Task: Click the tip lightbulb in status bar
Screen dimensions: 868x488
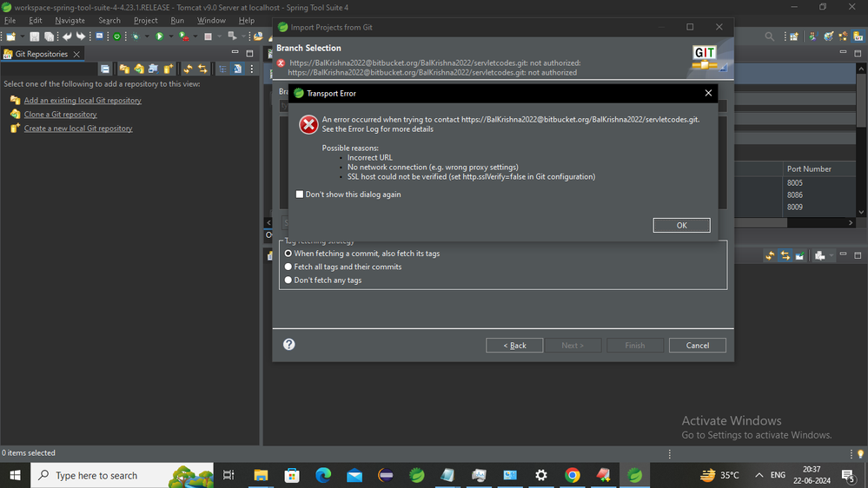Action: (x=860, y=453)
